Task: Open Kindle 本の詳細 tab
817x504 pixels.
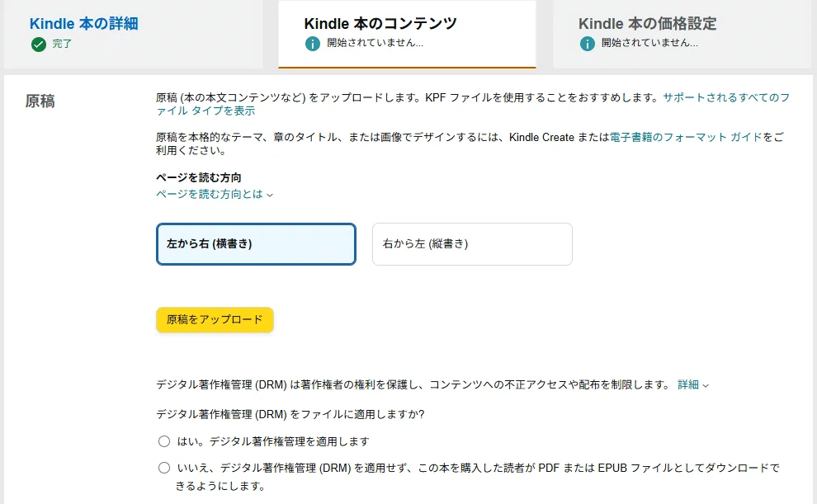Action: [x=84, y=23]
